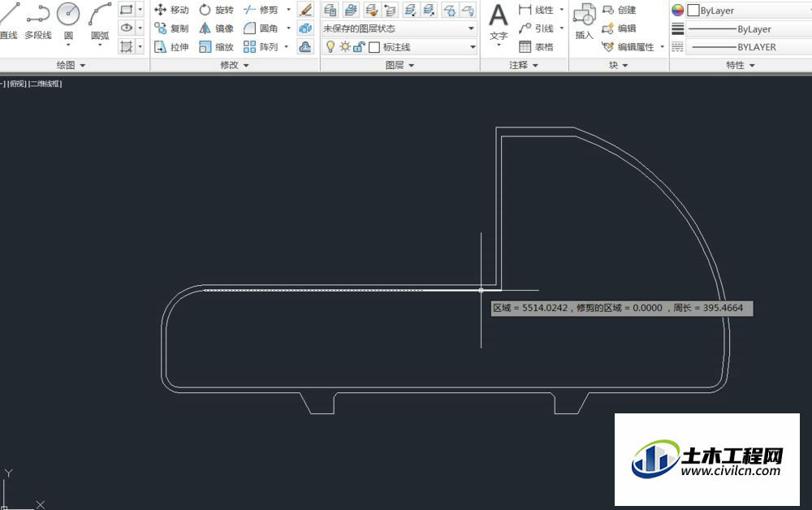The width and height of the screenshot is (812, 510).
Task: Expand the Annotation (注释) panel
Action: [x=524, y=65]
